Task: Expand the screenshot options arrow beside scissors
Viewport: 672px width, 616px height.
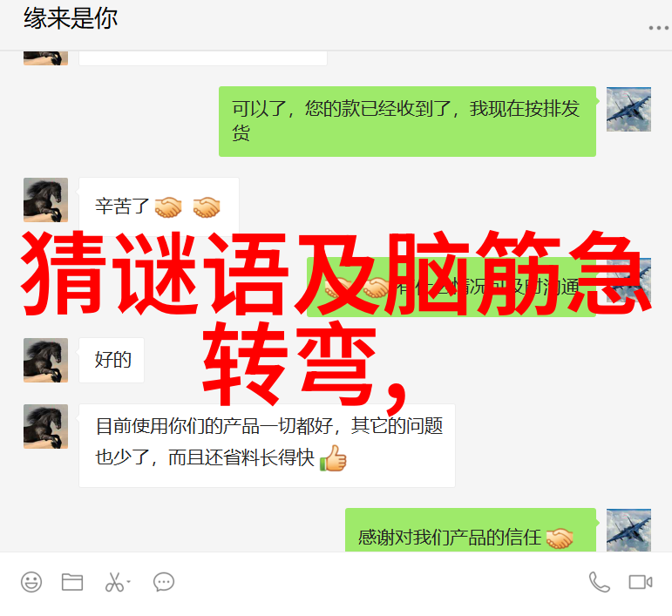Action: coord(129,582)
